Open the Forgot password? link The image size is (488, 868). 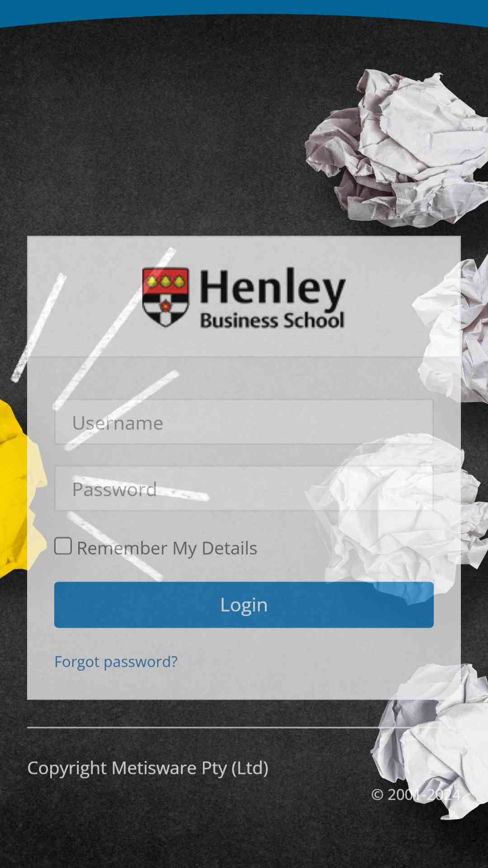click(x=116, y=662)
